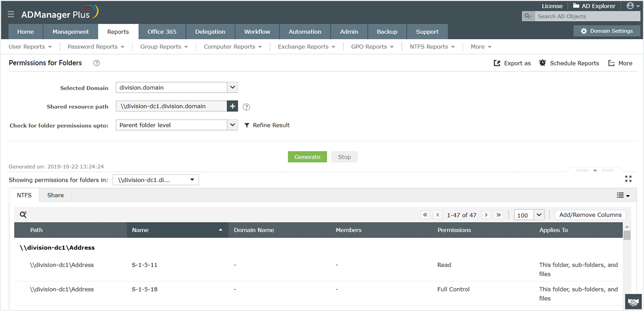Screen dimensions: 644x311
Task: Click the table search magnifier icon
Action: tap(23, 215)
